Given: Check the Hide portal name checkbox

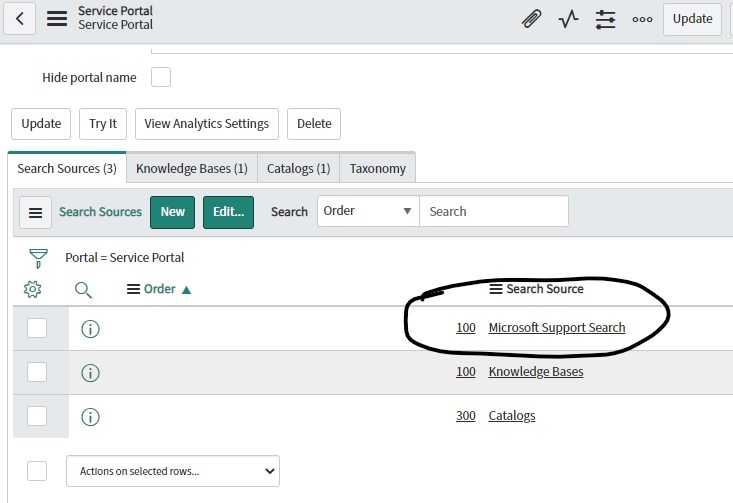Looking at the screenshot, I should click(x=161, y=77).
